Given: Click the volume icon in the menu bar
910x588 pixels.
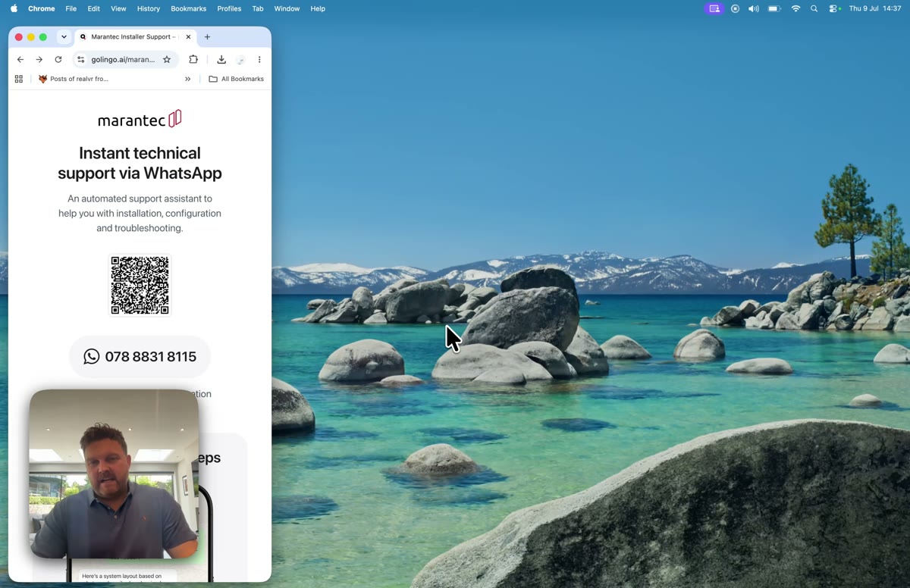Looking at the screenshot, I should click(754, 8).
